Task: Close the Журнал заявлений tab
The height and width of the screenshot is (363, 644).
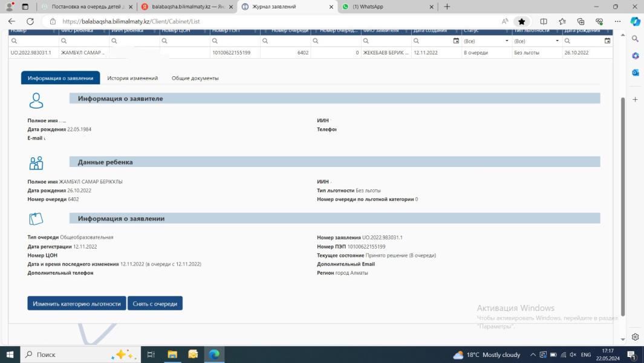Action: [x=331, y=7]
